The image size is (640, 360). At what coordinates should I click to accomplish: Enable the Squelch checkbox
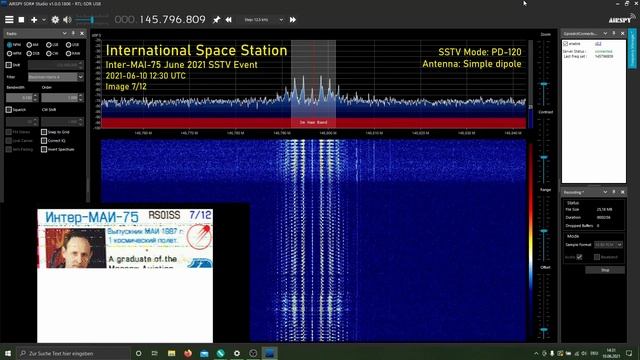click(9, 109)
